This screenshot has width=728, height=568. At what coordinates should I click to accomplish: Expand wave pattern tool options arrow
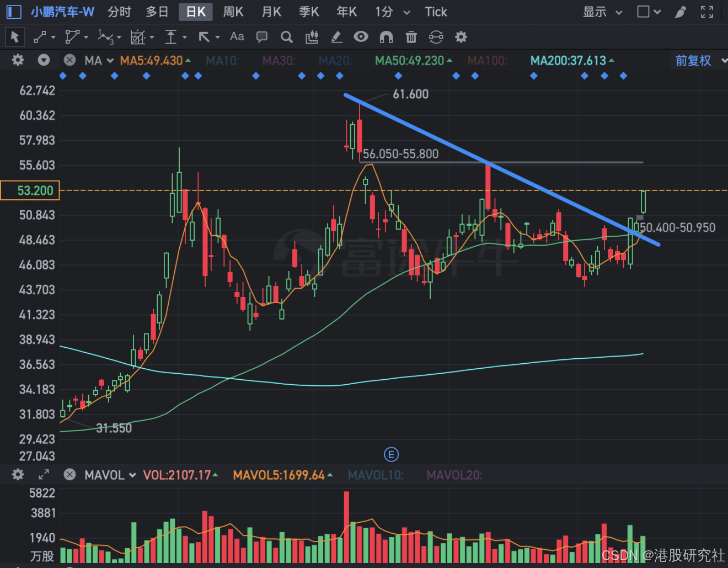[x=119, y=38]
